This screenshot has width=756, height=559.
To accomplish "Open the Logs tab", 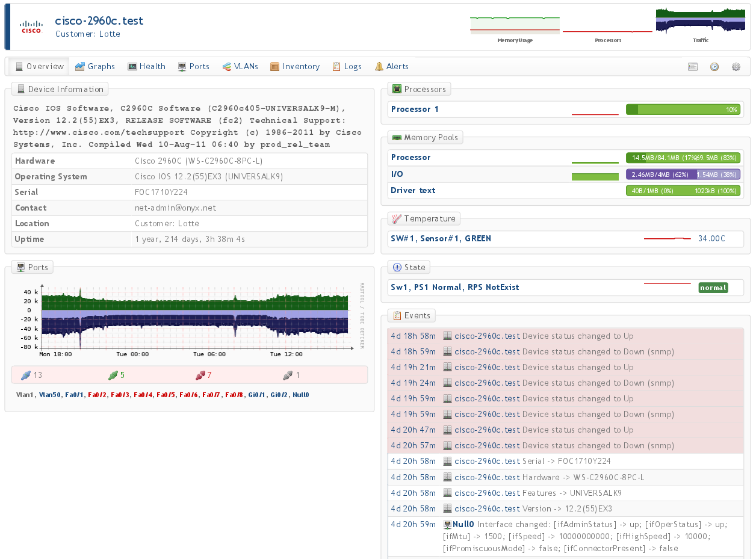I will (347, 67).
